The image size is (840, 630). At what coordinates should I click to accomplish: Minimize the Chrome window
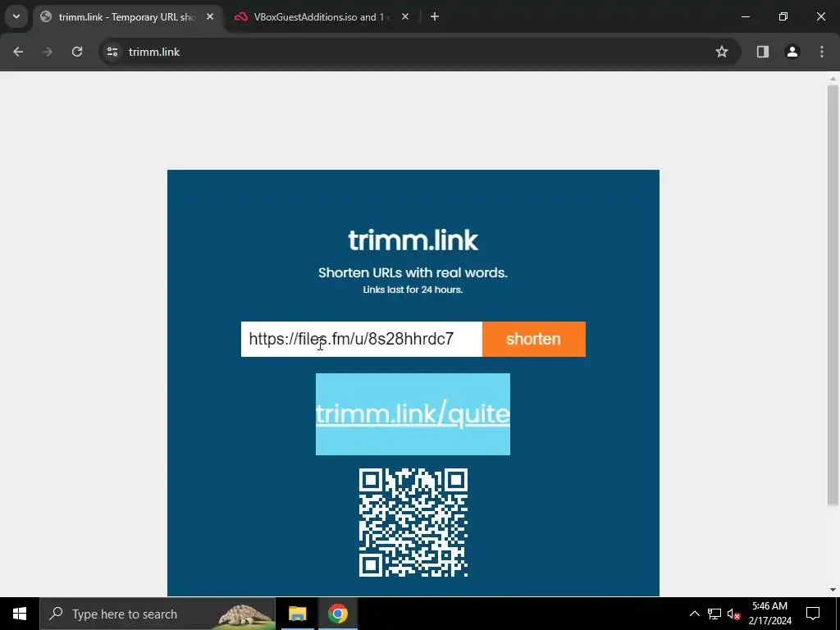(x=745, y=17)
